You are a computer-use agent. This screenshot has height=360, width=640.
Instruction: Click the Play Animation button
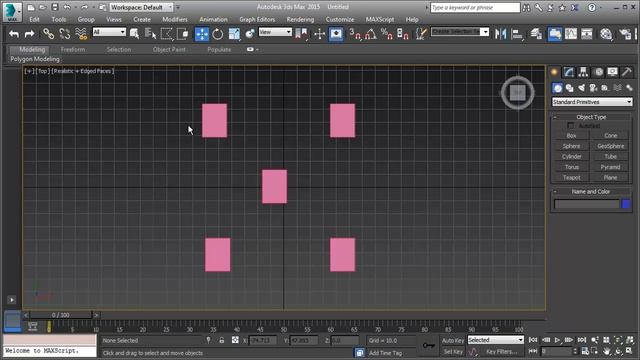click(x=557, y=340)
